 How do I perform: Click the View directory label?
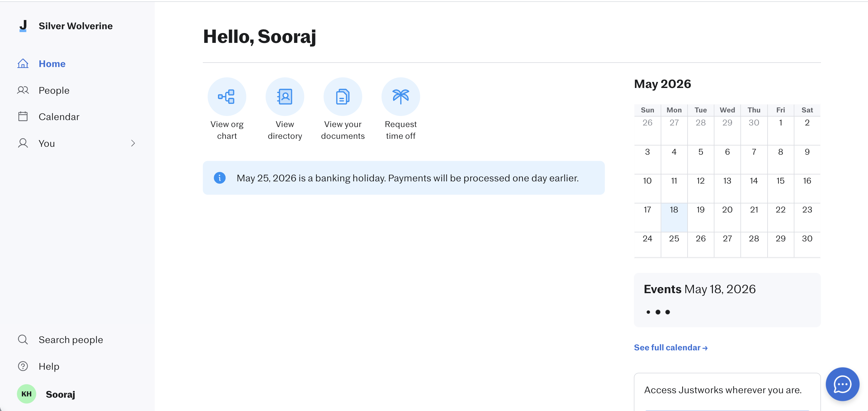coord(285,130)
